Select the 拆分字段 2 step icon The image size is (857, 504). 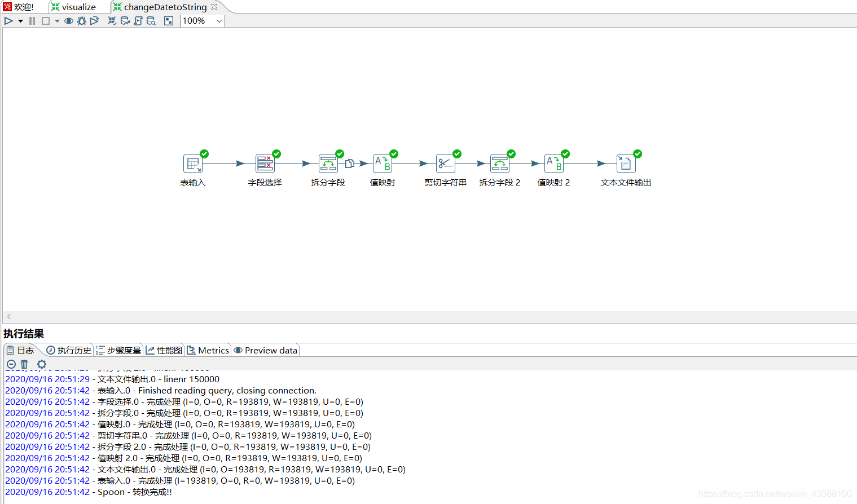pos(500,163)
